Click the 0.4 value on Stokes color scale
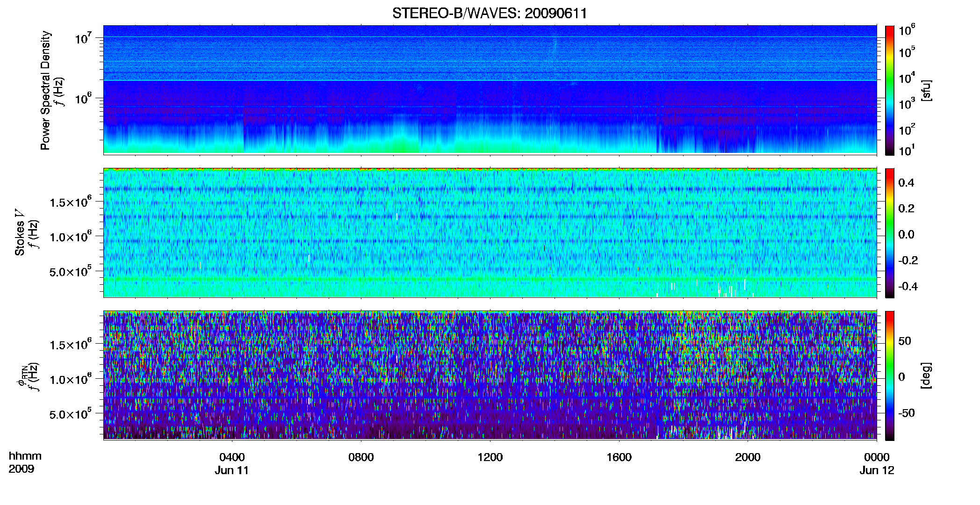The width and height of the screenshot is (980, 505). click(906, 183)
